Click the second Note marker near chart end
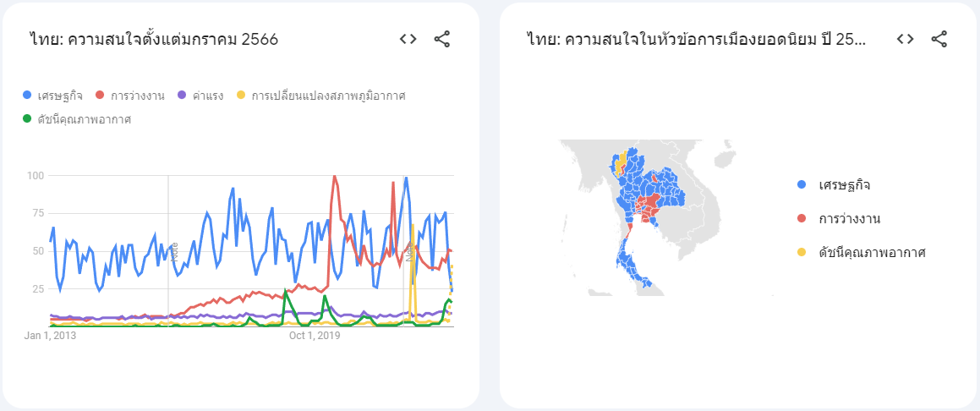This screenshot has height=411, width=980. tap(410, 251)
